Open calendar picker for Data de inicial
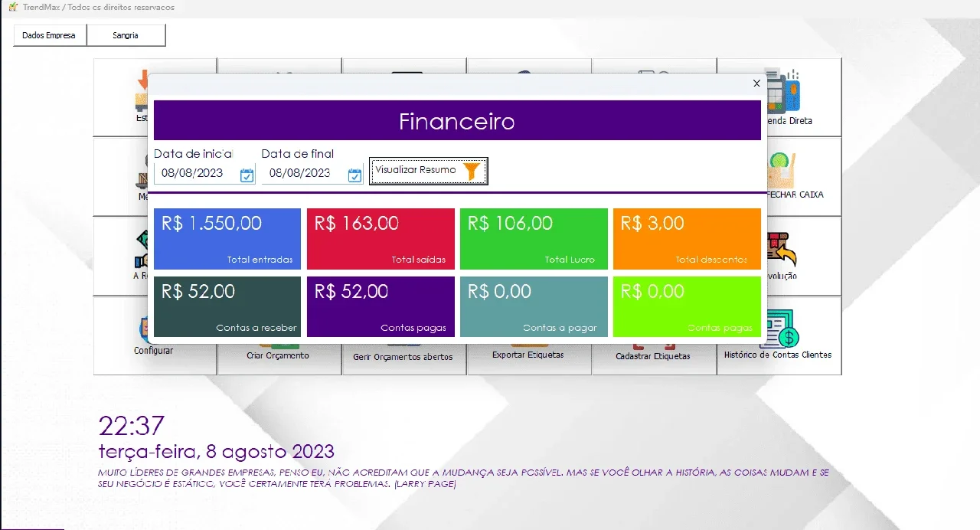The width and height of the screenshot is (980, 530). pos(247,175)
